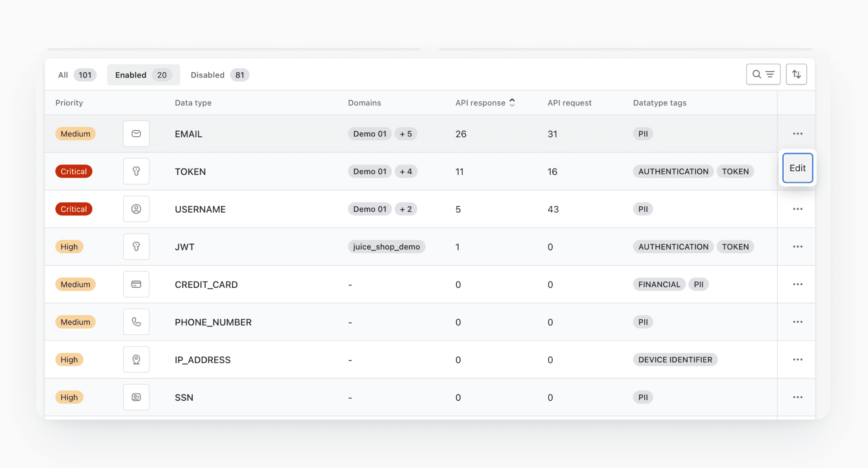Select Edit from the open menu

[x=797, y=168]
